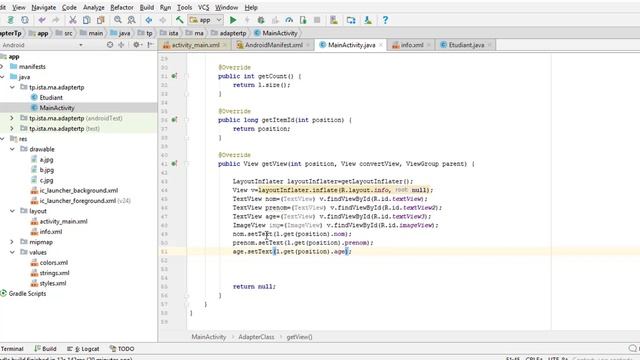The width and height of the screenshot is (640, 360).
Task: Open the TODO tool window
Action: [122, 349]
